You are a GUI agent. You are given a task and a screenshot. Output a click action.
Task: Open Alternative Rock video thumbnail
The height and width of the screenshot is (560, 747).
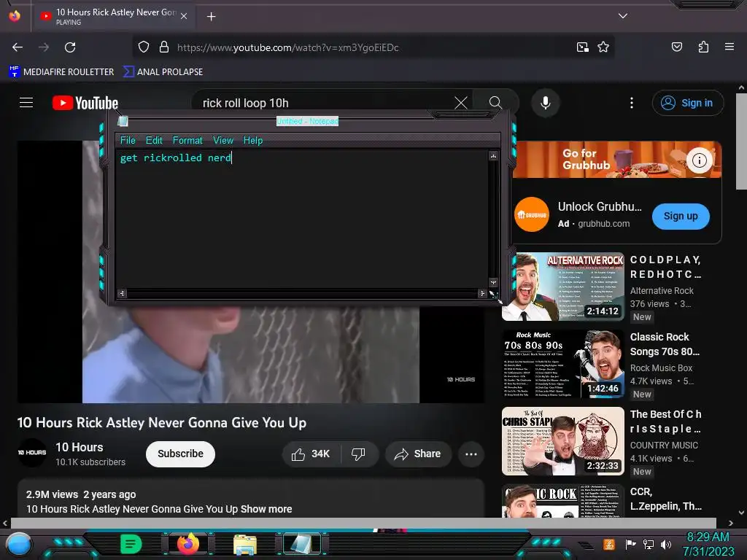tap(563, 287)
